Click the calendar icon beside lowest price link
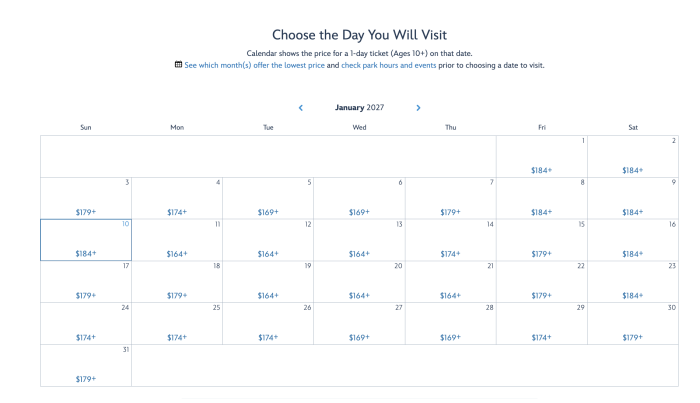This screenshot has width=700, height=403. pos(178,65)
